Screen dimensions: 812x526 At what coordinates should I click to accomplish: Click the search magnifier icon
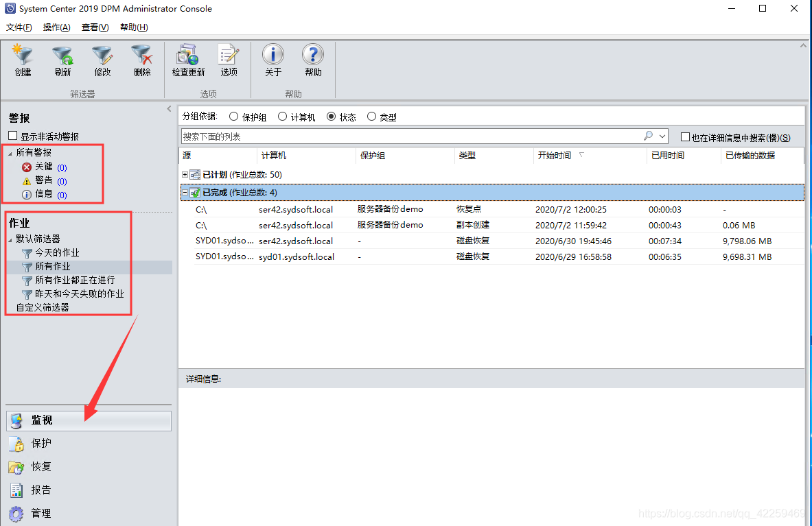[648, 136]
